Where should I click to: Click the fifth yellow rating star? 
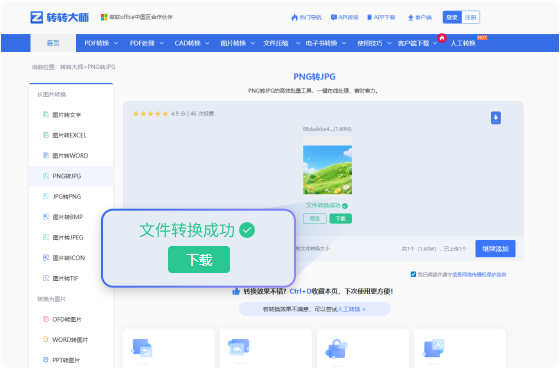(165, 114)
